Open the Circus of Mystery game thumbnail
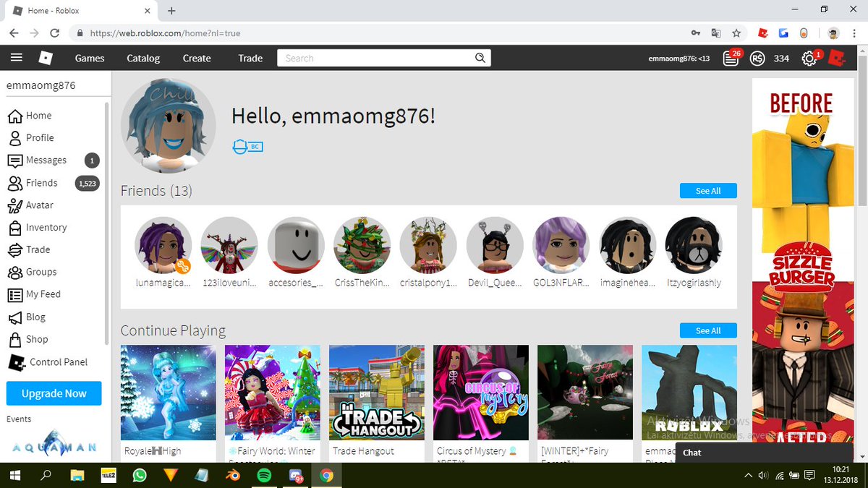 (481, 393)
